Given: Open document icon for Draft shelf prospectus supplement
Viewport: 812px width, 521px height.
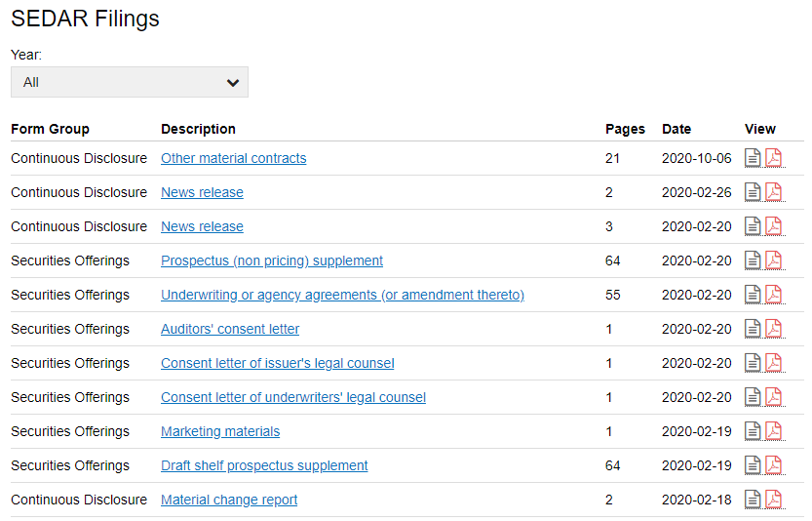Looking at the screenshot, I should click(754, 465).
